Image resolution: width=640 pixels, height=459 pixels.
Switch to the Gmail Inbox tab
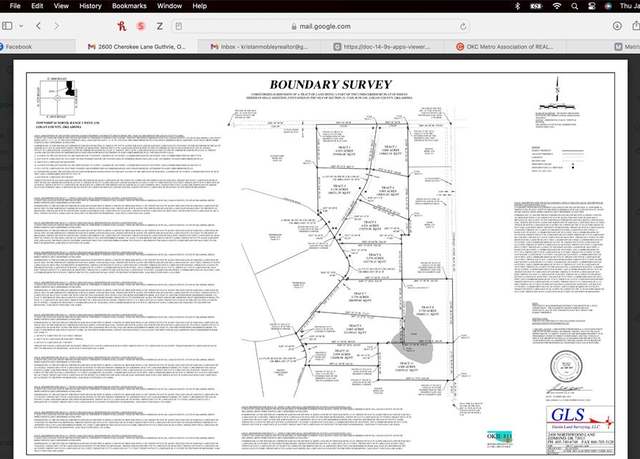point(259,47)
